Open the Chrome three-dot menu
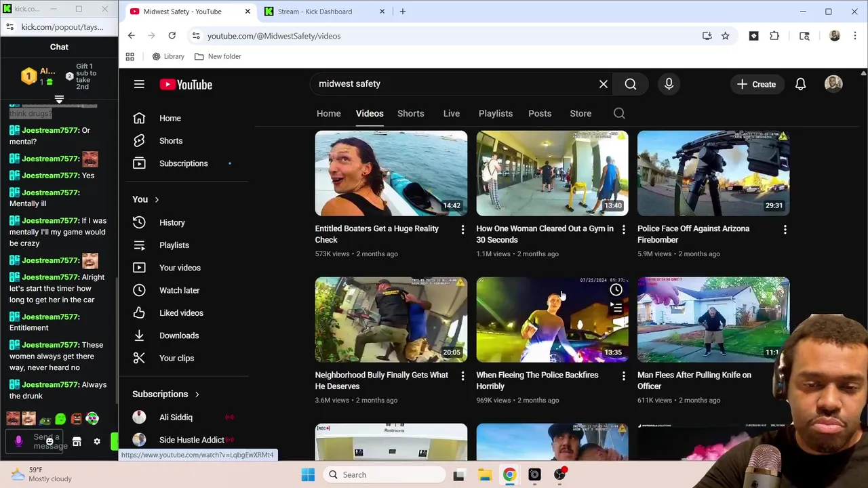The image size is (868, 488). click(x=854, y=36)
